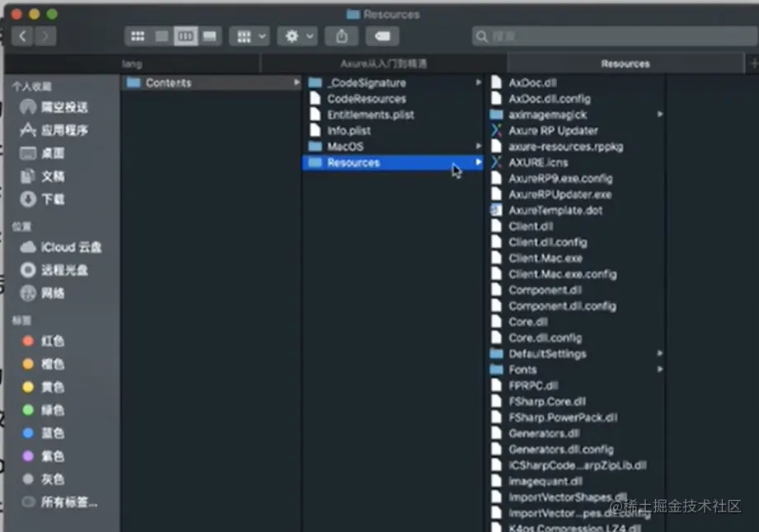The height and width of the screenshot is (532, 759).
Task: Go forward with the toolbar forward arrow
Action: [45, 36]
